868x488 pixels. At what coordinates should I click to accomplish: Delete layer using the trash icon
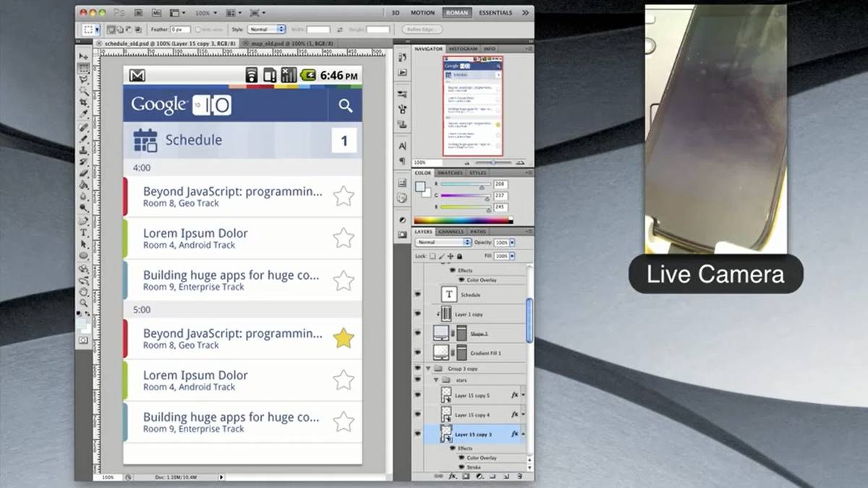(519, 476)
